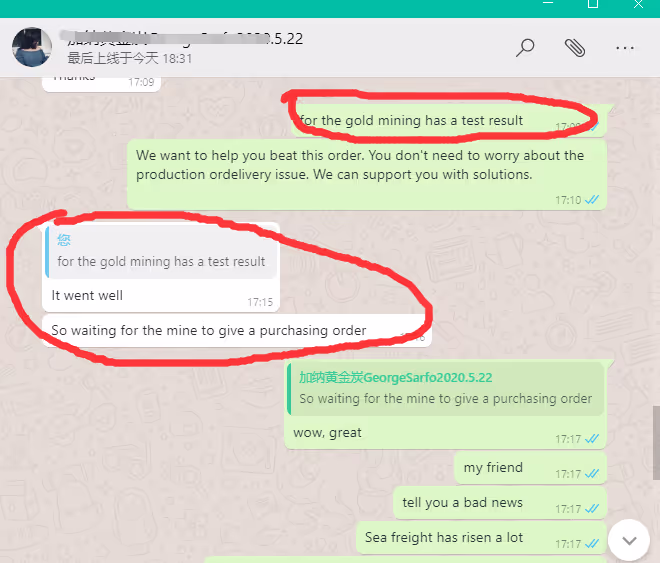
Task: Click the double check next to 'my friend'
Action: 592,474
